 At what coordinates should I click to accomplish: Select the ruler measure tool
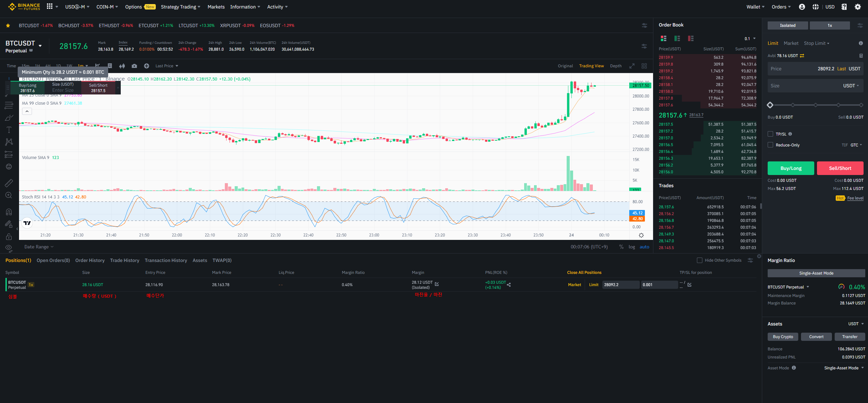pos(9,183)
